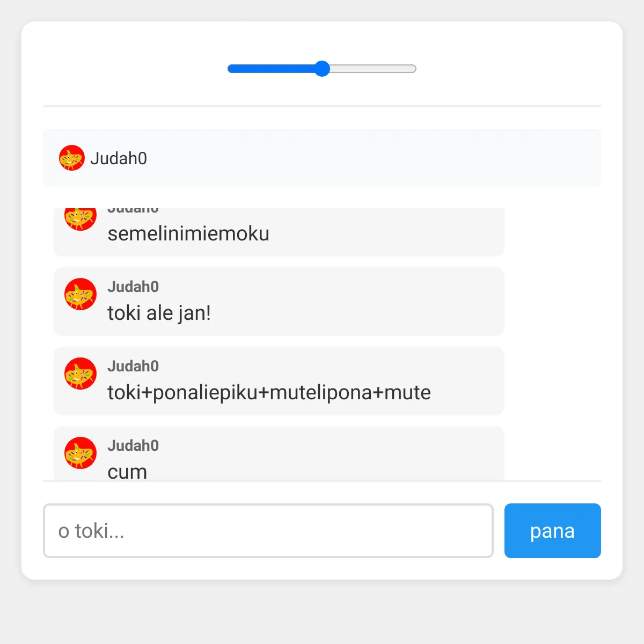Viewport: 644px width, 644px height.
Task: Click the unfilled gray part of the slider track
Action: pos(373,69)
